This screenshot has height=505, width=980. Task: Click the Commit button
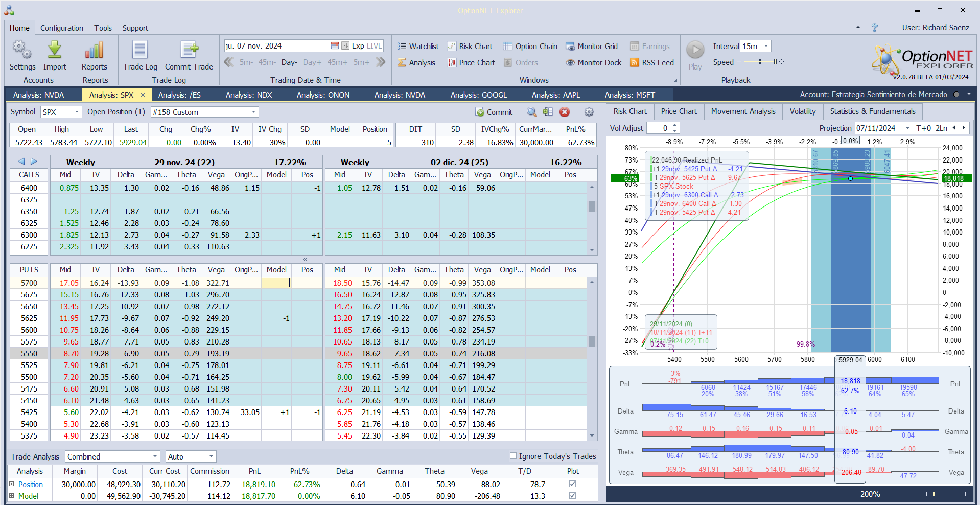click(x=494, y=112)
